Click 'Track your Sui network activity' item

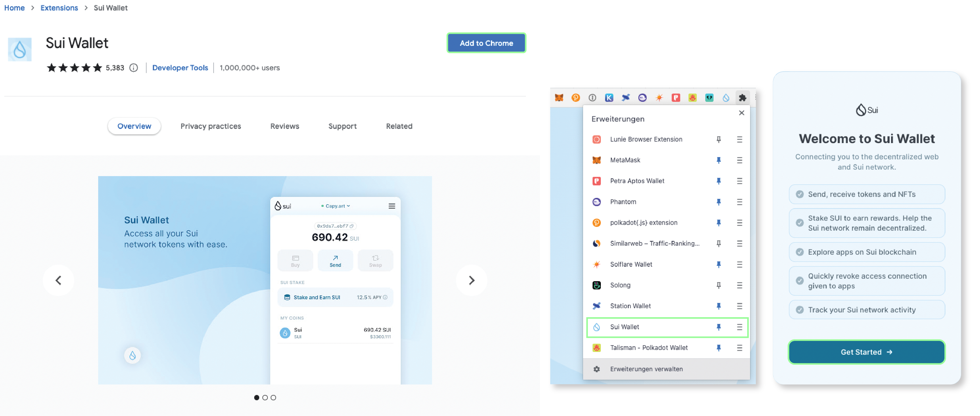[867, 310]
